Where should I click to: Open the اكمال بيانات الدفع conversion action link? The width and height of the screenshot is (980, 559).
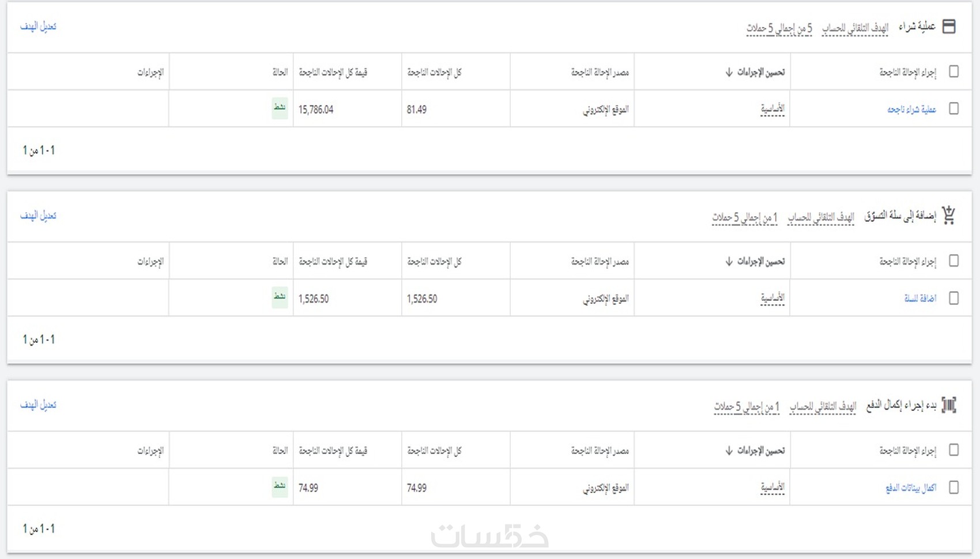911,488
